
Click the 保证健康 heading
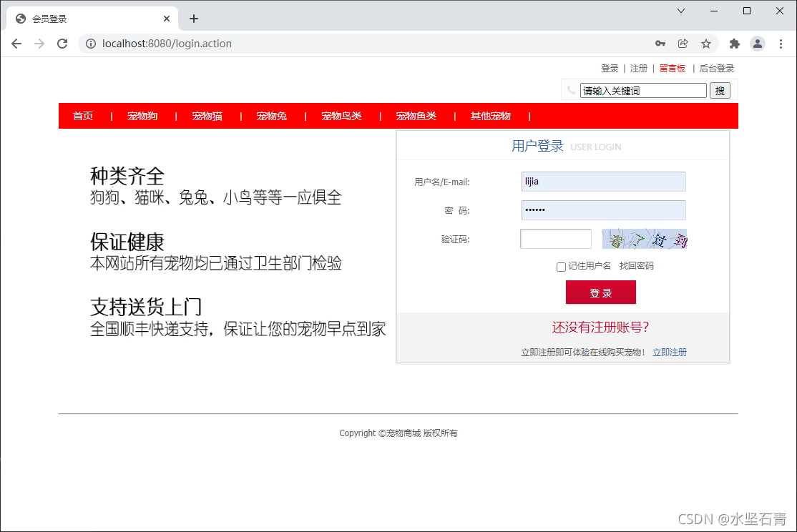(127, 242)
